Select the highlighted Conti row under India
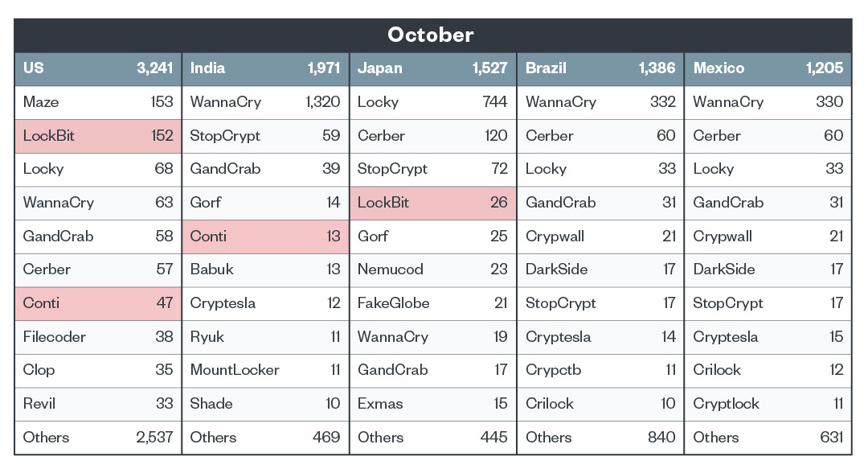 click(x=265, y=237)
